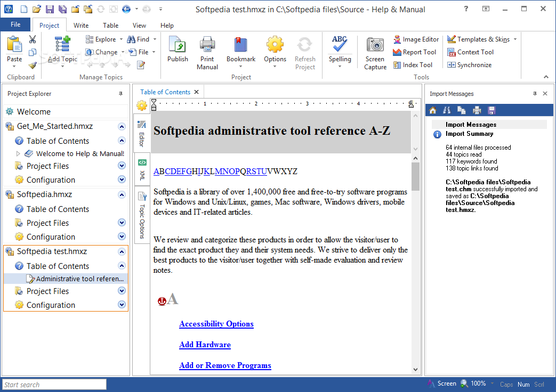Click the editor vertical scrollbar thumb
The height and width of the screenshot is (392, 556).
416,176
